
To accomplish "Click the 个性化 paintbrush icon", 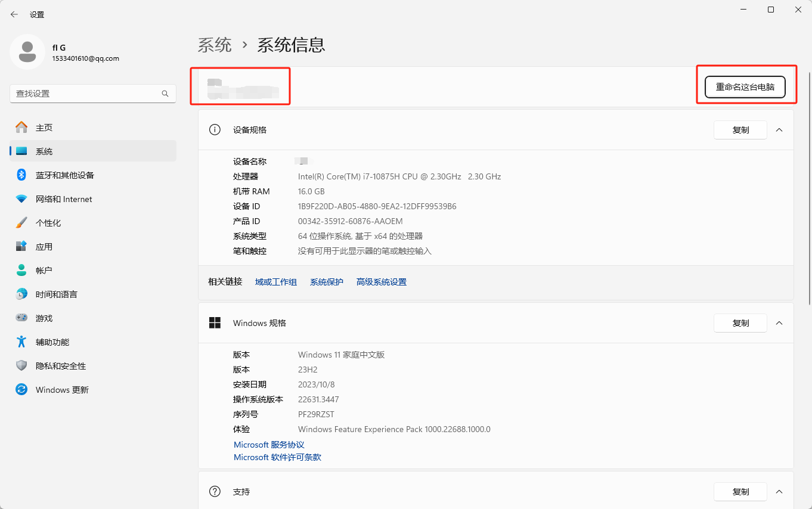I will point(21,223).
